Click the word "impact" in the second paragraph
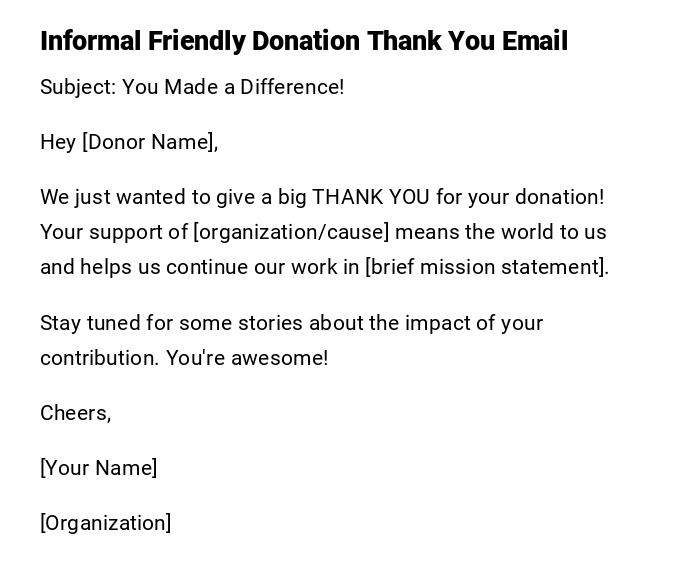The height and width of the screenshot is (586, 700). [436, 323]
